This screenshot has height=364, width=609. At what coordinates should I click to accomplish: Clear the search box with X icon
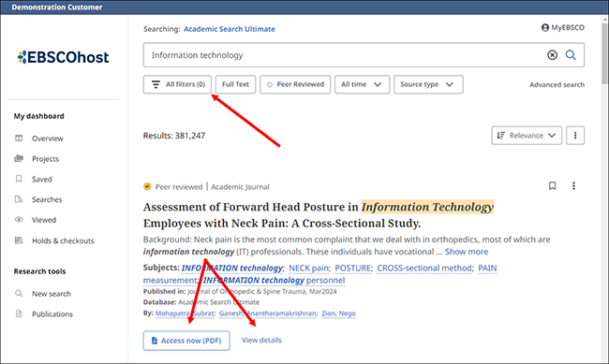pos(552,55)
